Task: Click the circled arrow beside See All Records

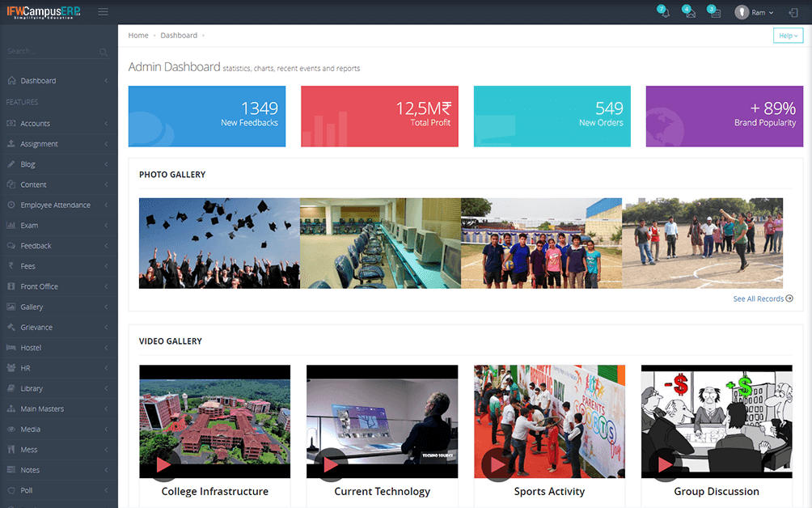Action: coord(789,298)
